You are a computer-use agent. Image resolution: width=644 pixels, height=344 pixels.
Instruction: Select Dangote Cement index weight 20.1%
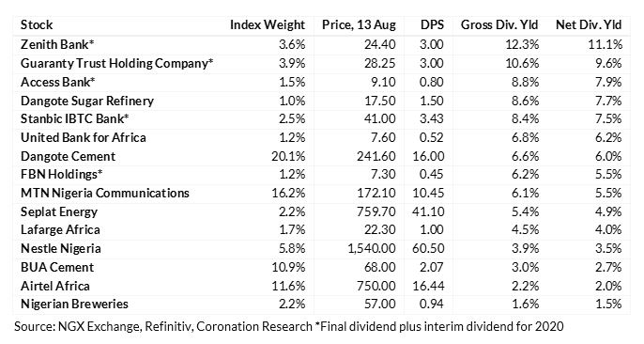click(x=288, y=156)
